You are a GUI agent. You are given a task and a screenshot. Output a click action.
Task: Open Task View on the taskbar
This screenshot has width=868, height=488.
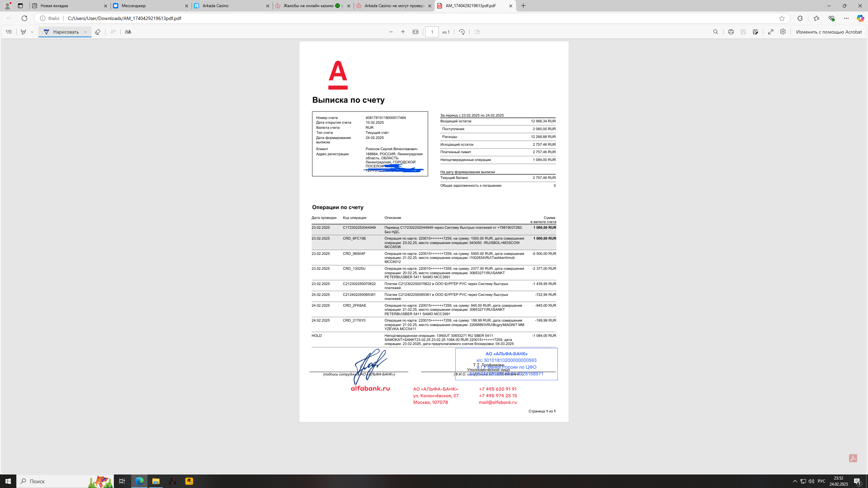tap(122, 481)
